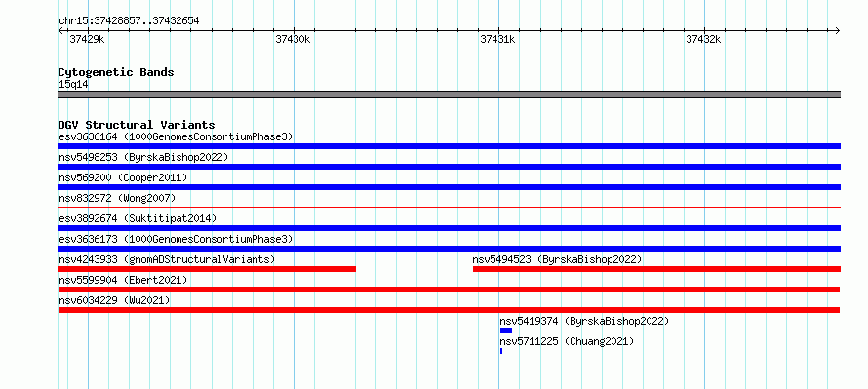Select the red bar under nsv5599904
The width and height of the screenshot is (868, 389).
[x=449, y=290]
